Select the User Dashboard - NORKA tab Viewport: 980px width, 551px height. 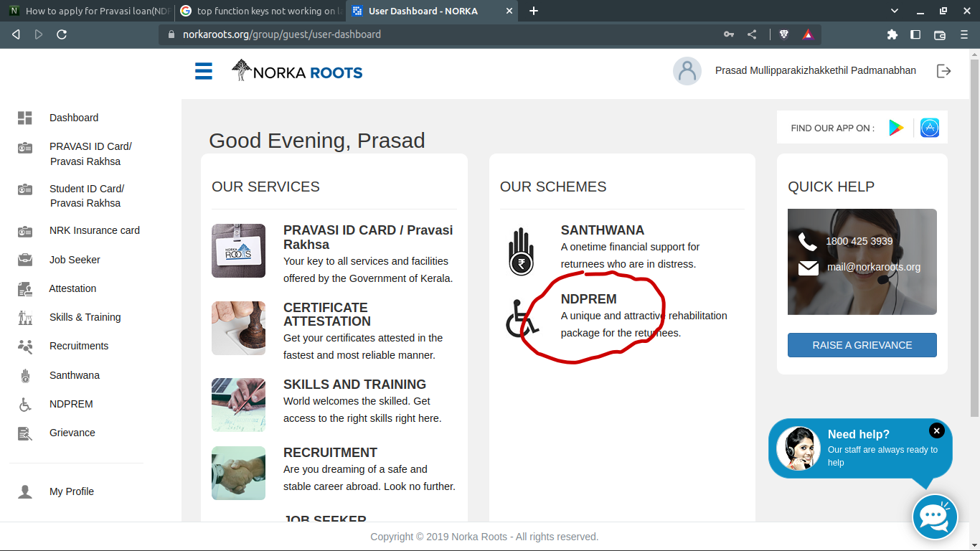pyautogui.click(x=433, y=11)
